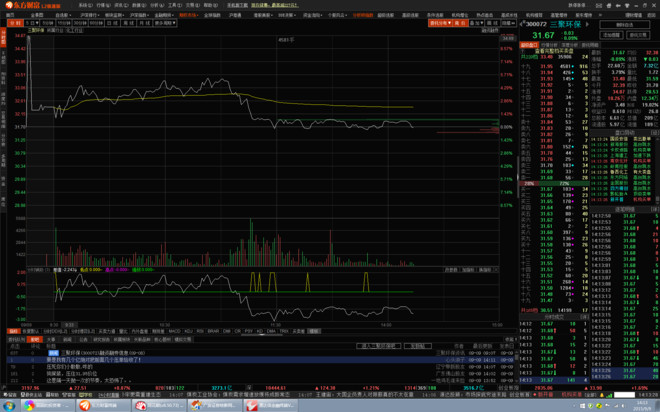
Task: Click the next stock arrow beside 三聚环保
Action: point(588,24)
